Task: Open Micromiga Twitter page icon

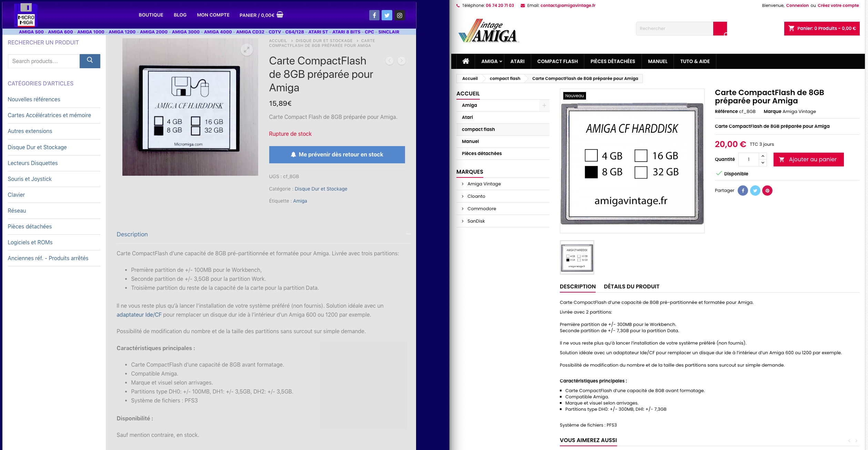Action: click(387, 15)
